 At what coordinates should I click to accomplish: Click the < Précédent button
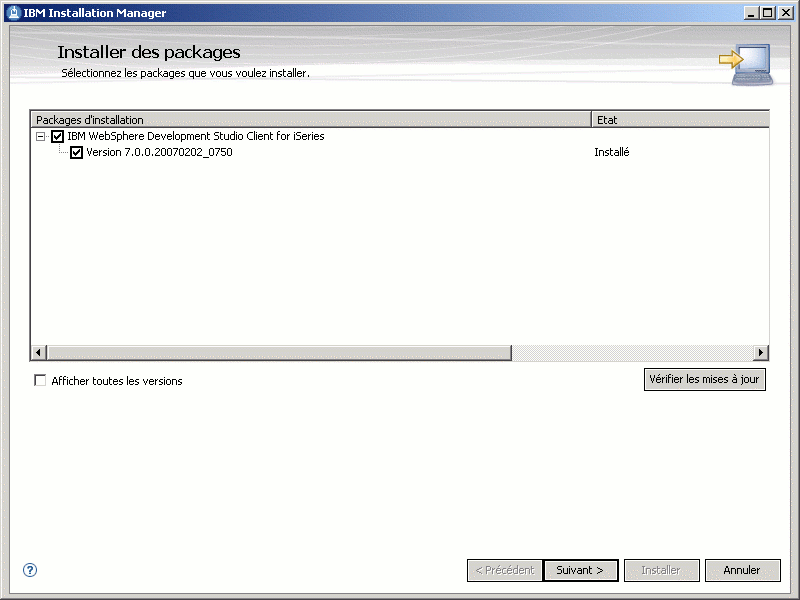[x=505, y=570]
